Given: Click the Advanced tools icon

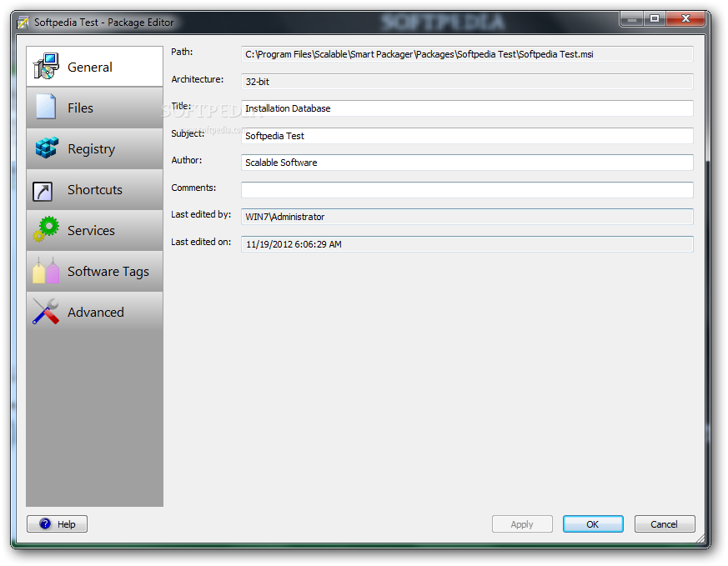Looking at the screenshot, I should (x=46, y=311).
